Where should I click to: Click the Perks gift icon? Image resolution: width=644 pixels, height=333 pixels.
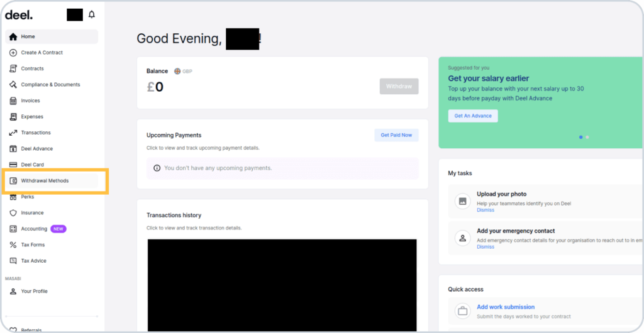click(13, 197)
